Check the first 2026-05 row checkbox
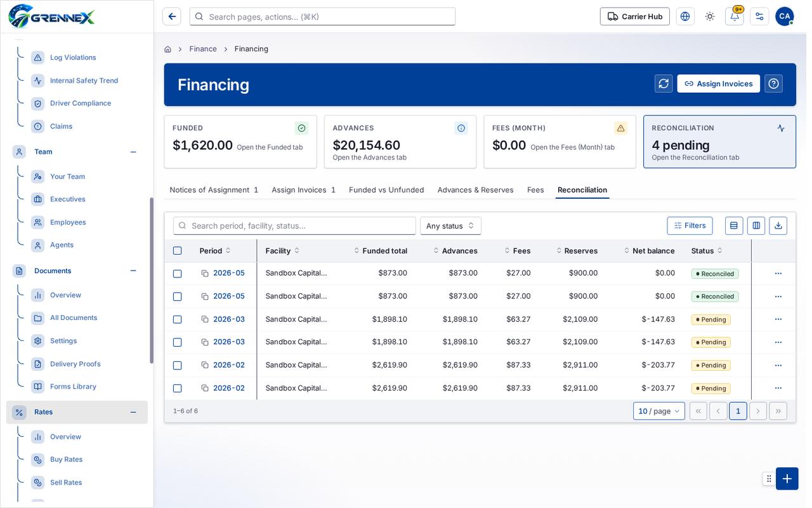The image size is (812, 508). pos(177,274)
